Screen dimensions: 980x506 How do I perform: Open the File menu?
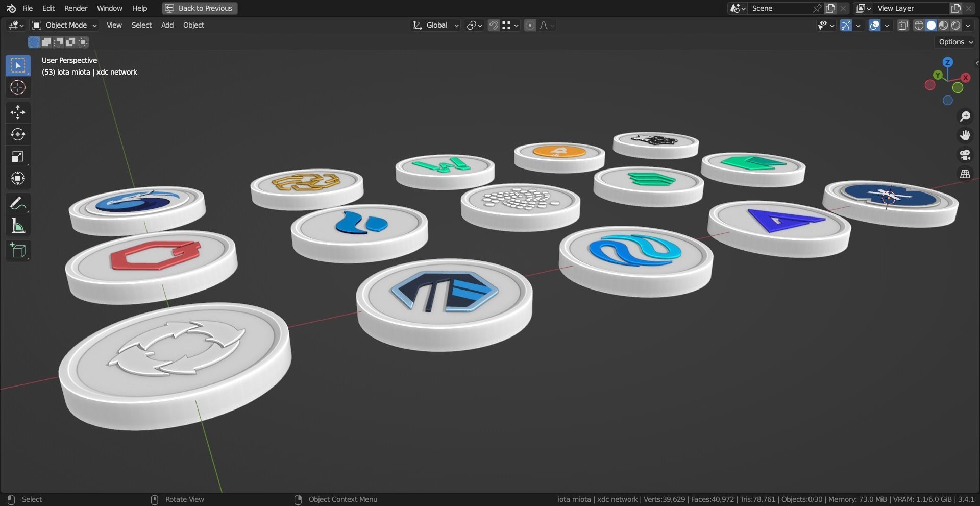click(x=28, y=8)
